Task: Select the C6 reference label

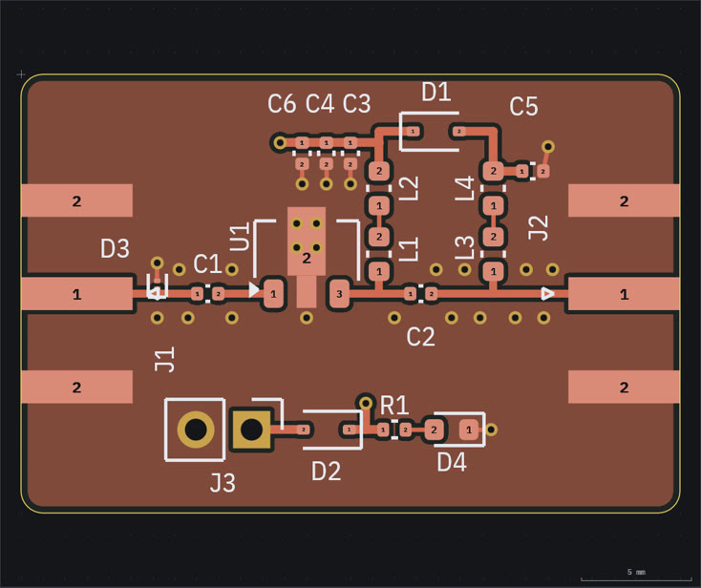Action: (x=282, y=104)
